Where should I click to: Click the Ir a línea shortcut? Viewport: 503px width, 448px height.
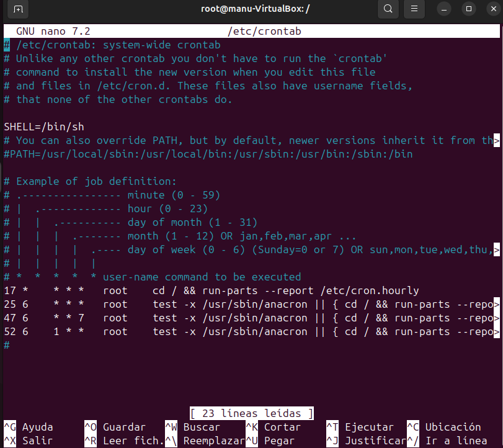pyautogui.click(x=455, y=441)
